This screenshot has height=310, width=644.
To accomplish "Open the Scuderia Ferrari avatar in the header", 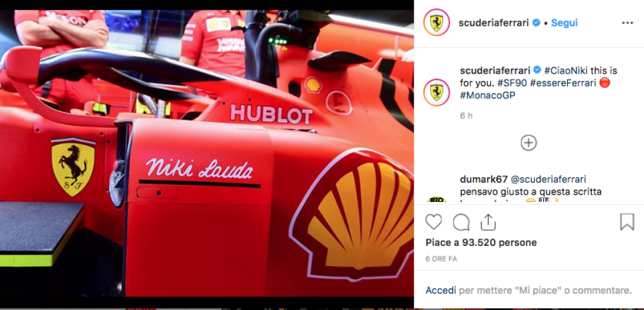I will pyautogui.click(x=436, y=23).
